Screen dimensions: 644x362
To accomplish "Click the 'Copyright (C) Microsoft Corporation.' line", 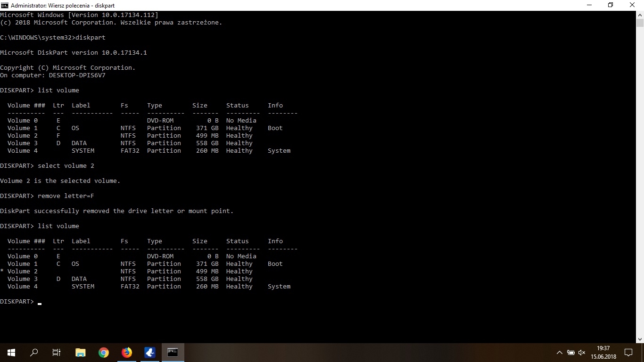I will 68,68.
